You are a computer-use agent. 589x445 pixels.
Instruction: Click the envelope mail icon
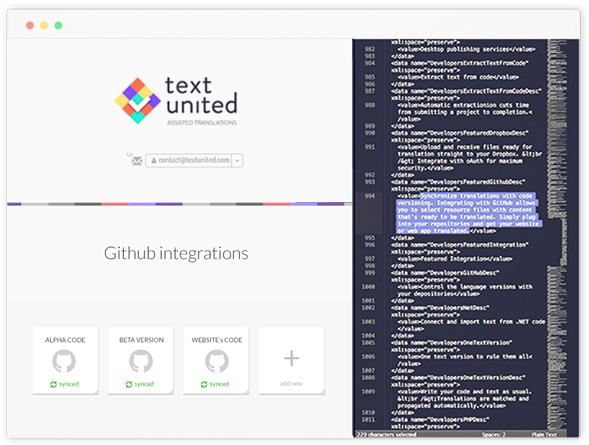tap(137, 161)
